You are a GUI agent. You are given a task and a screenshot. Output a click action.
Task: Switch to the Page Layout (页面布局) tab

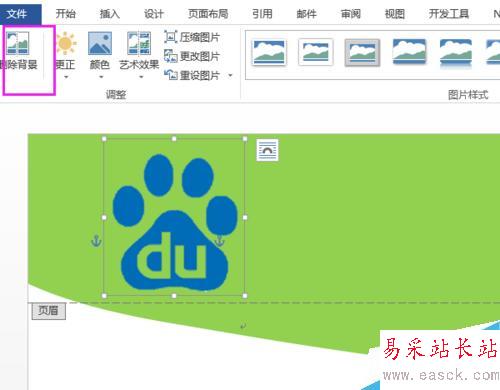[208, 14]
